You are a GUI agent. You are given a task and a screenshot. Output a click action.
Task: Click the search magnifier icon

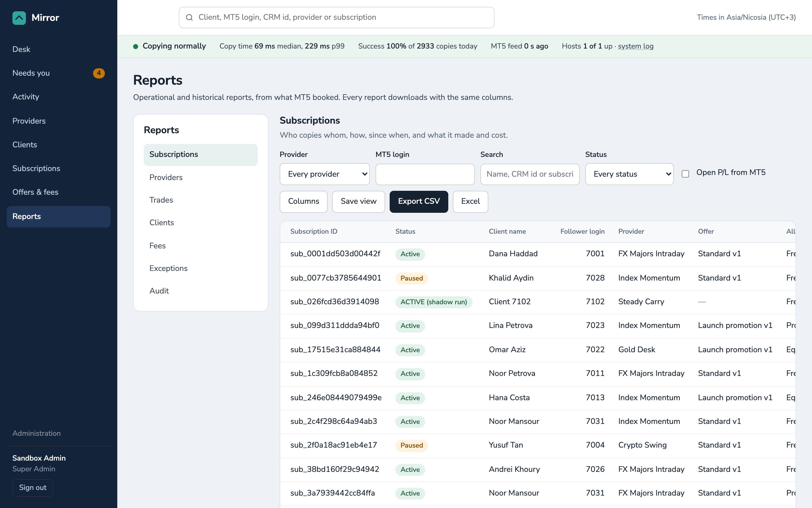click(189, 17)
